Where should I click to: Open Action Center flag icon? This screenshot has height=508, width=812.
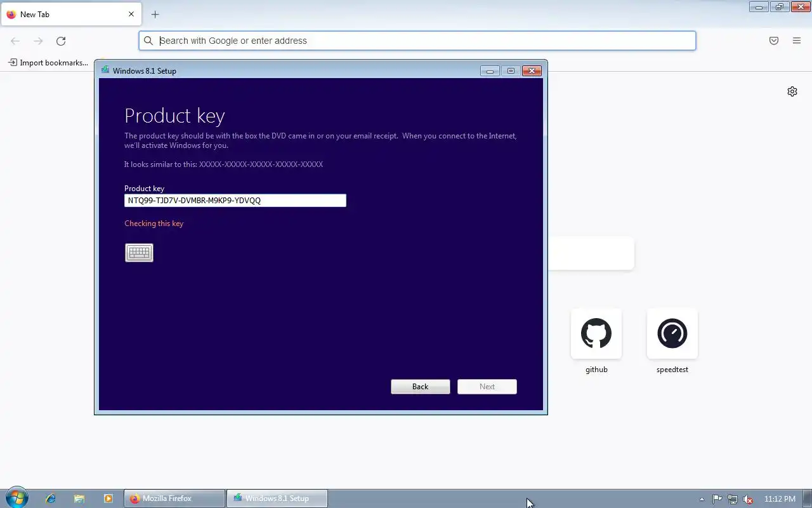click(717, 499)
